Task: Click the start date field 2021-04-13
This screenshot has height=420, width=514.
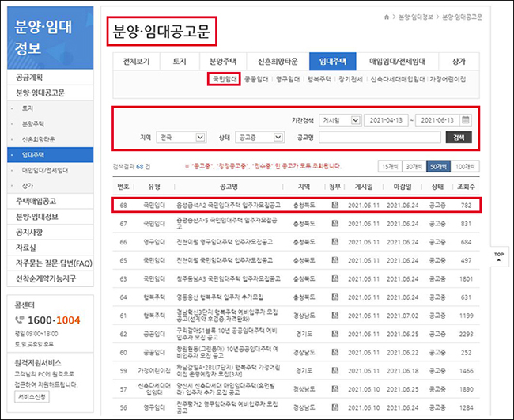Action: pos(386,120)
